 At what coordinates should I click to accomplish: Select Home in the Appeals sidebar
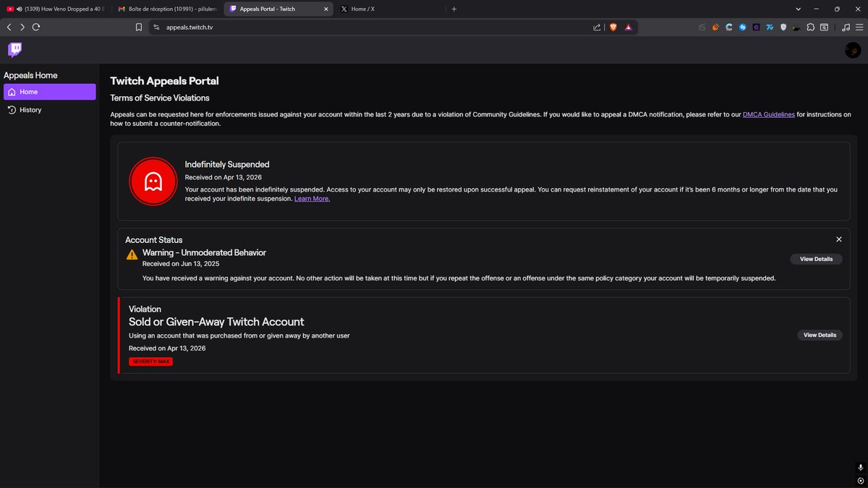tap(50, 92)
